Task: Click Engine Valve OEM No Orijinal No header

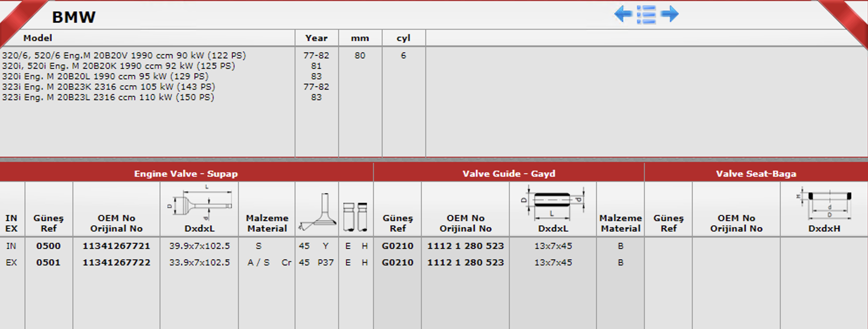Action: click(116, 223)
